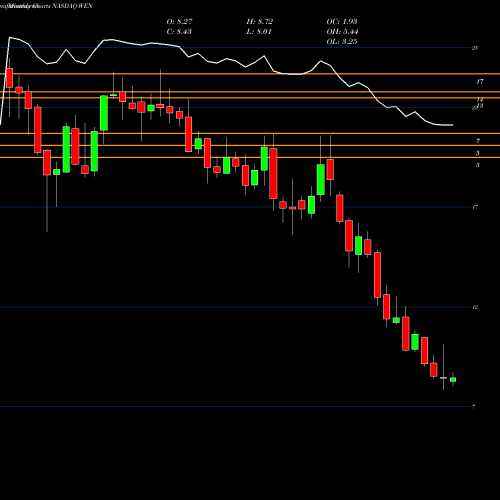Click the low value L: 8.01

tap(259, 32)
